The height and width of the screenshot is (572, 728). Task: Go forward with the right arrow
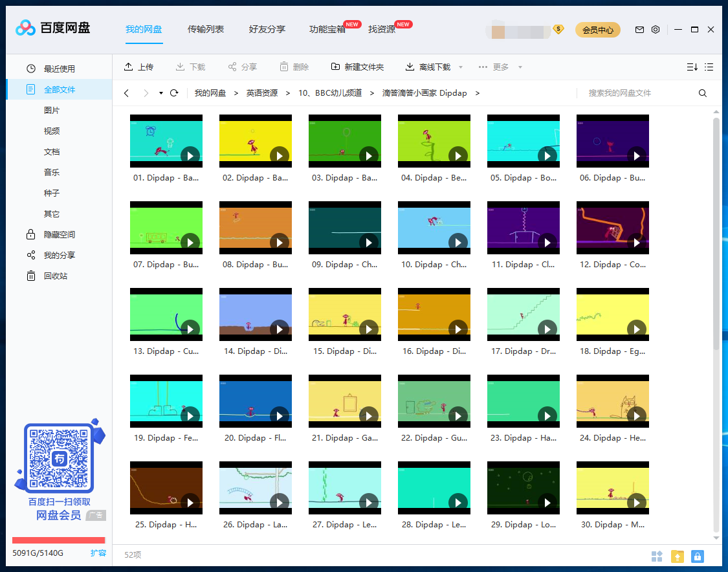[x=146, y=93]
